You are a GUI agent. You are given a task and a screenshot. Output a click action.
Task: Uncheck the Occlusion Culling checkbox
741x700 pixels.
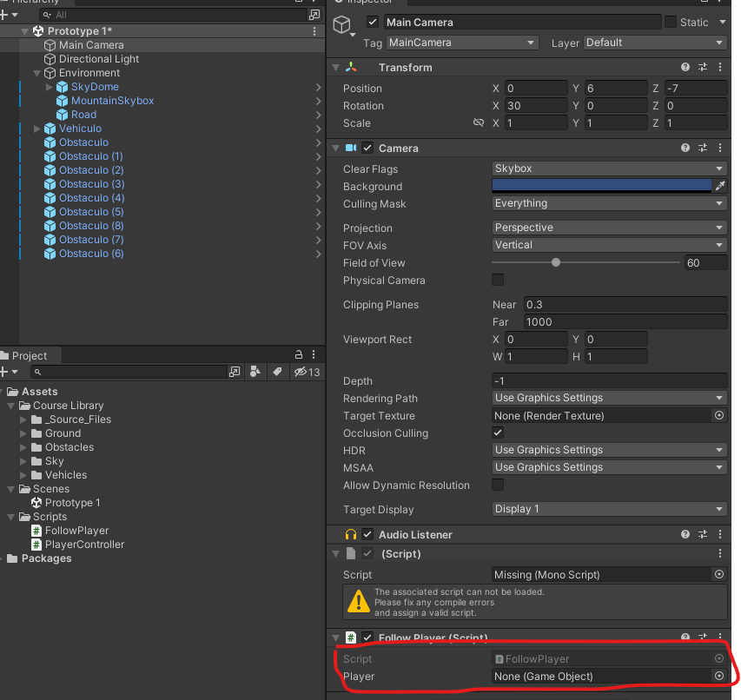[x=498, y=433]
